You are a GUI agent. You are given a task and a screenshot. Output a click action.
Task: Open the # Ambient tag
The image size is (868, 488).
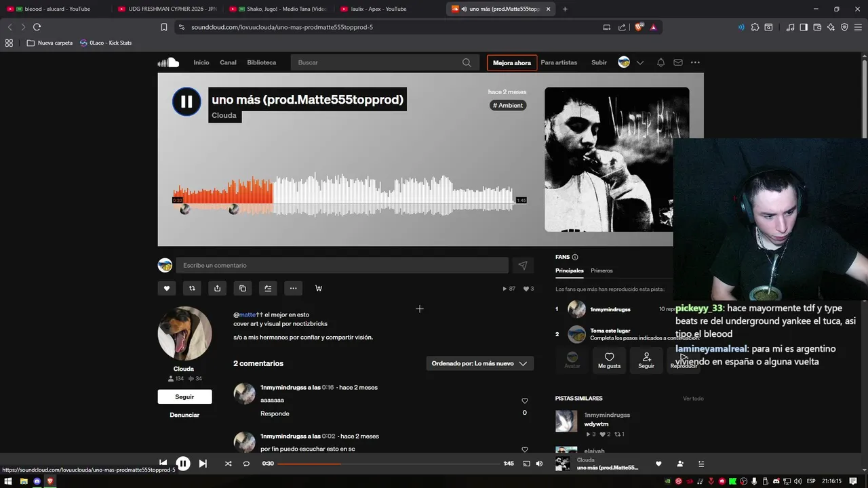point(508,105)
